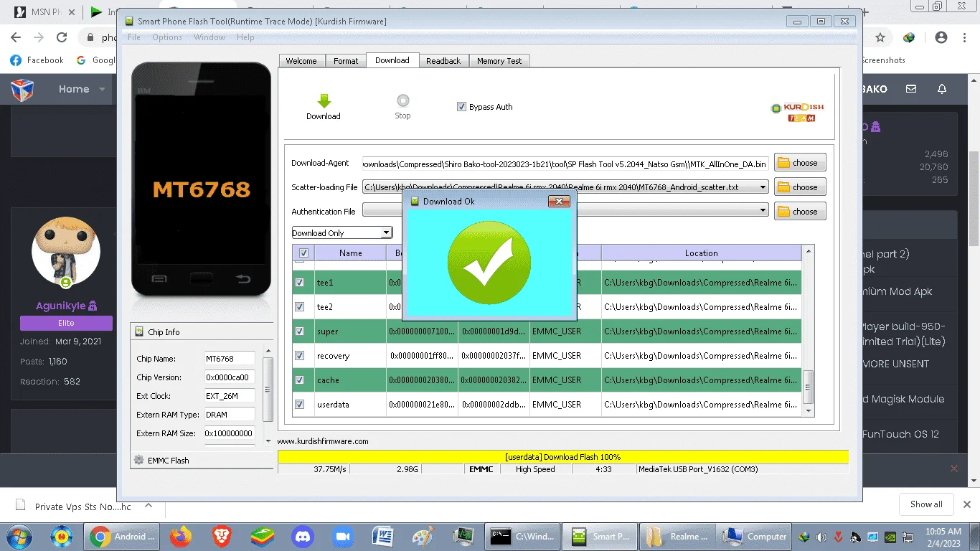Reload the page in Chrome
The width and height of the screenshot is (980, 551).
tap(62, 37)
